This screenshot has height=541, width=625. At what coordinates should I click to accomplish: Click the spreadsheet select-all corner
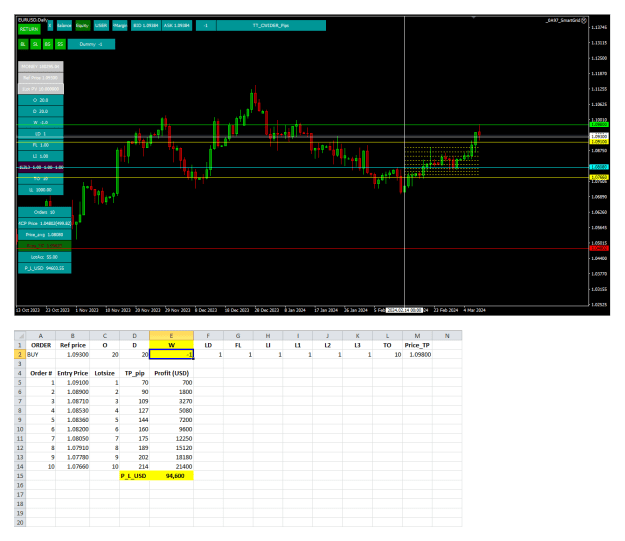(20, 336)
